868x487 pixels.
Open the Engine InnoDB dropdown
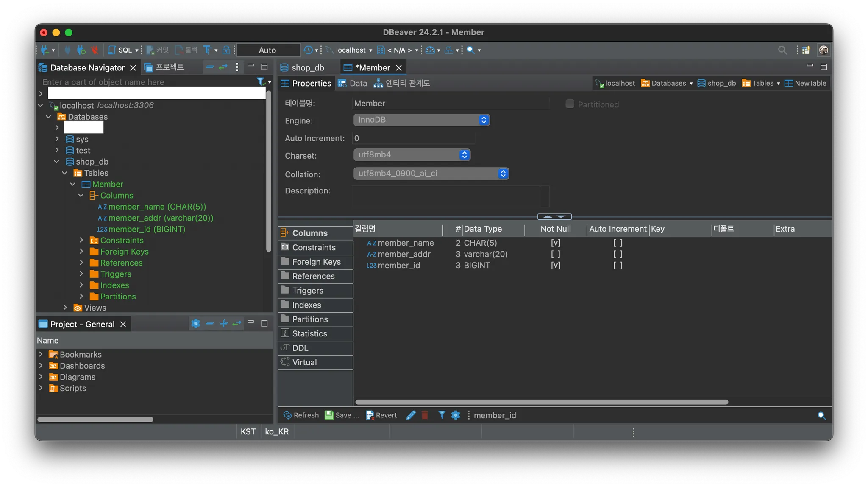coord(421,120)
